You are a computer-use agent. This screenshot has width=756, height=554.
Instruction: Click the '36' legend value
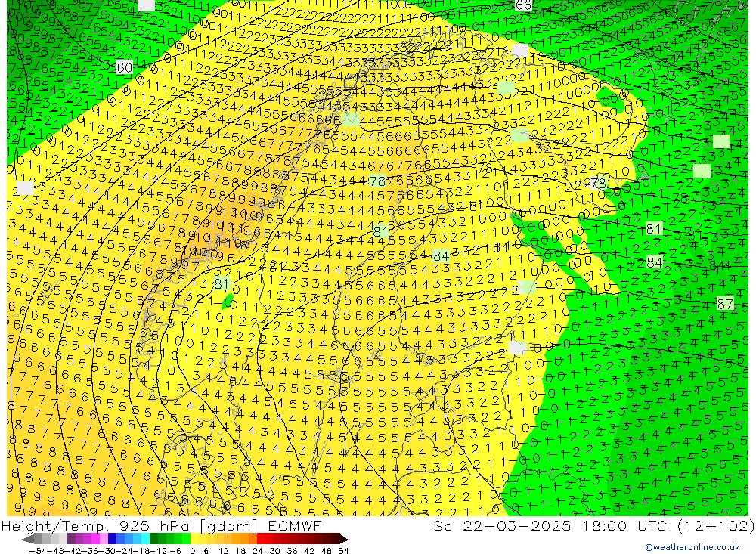tap(292, 551)
